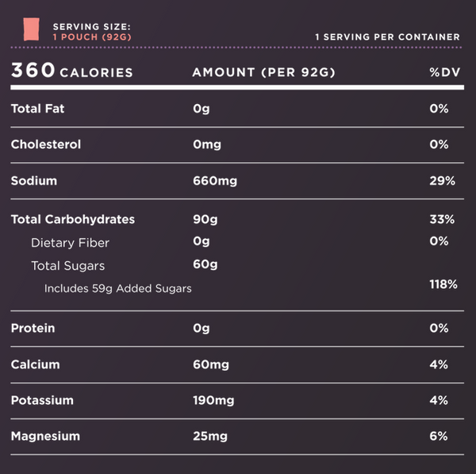Click the Magnesium 6% daily value
Screen dimensions: 476x474
pos(439,437)
